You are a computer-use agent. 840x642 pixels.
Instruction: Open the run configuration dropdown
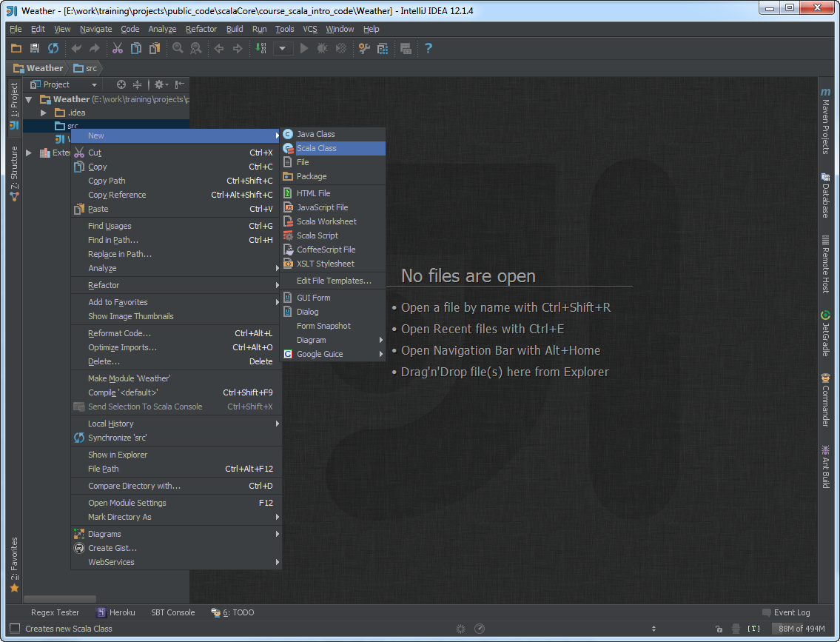(283, 48)
